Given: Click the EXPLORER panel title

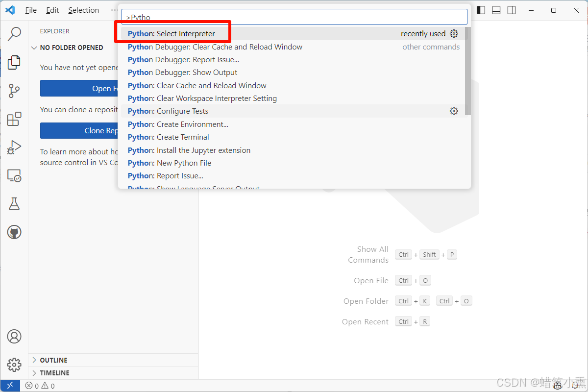Looking at the screenshot, I should click(x=55, y=31).
